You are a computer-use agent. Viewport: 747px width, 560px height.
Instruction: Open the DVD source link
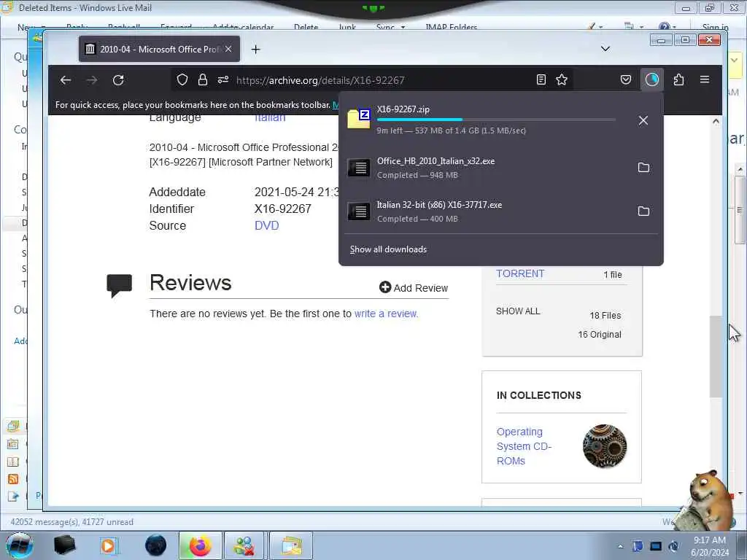click(267, 226)
